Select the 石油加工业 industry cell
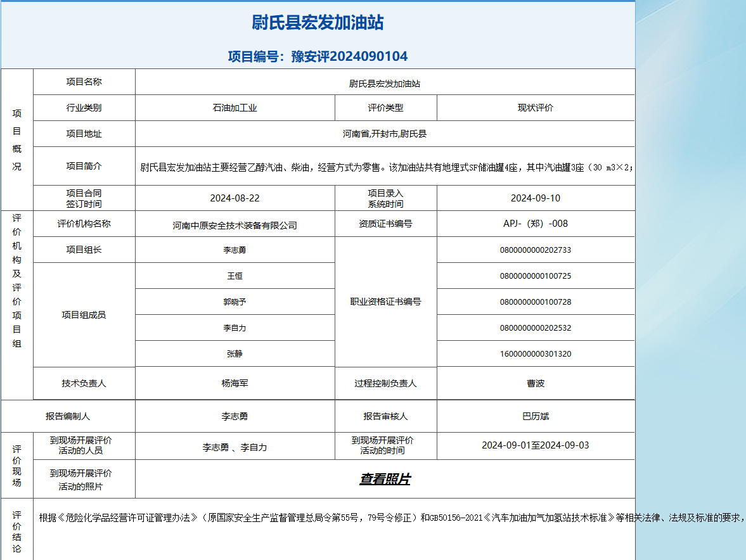Viewport: 746px width, 560px height. pyautogui.click(x=235, y=108)
